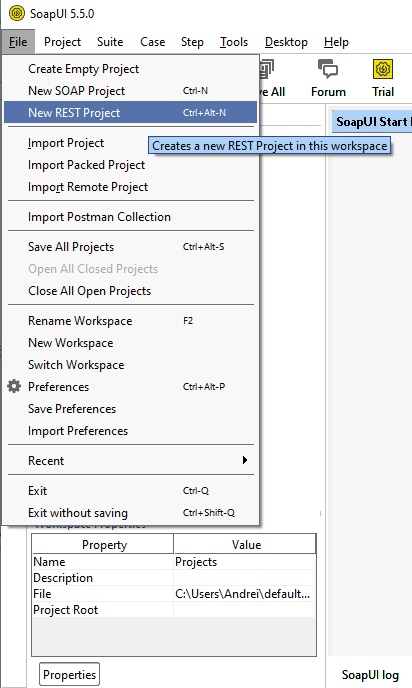The height and width of the screenshot is (688, 412).
Task: Expand the Recent submenu arrow
Action: pos(245,460)
